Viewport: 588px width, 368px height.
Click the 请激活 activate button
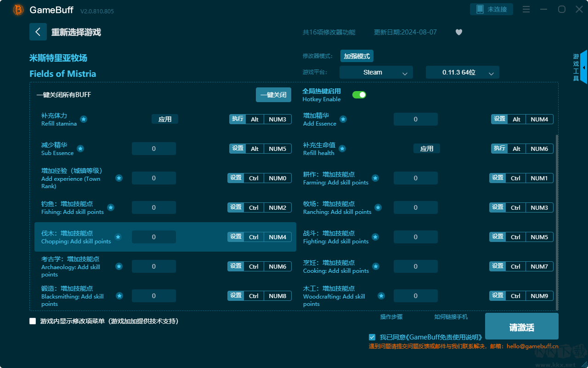[x=522, y=327]
